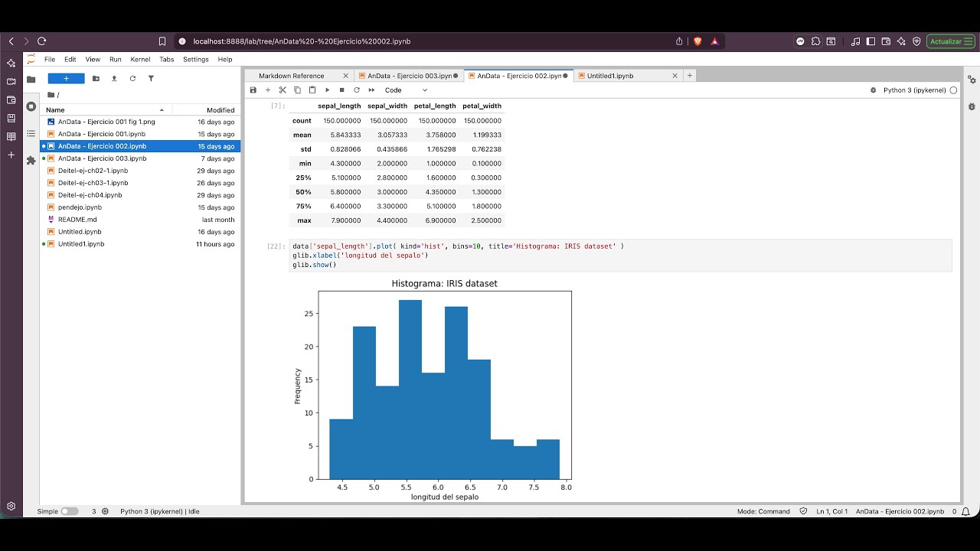Screen dimensions: 980x551
Task: Open the Help menu
Action: (x=225, y=59)
